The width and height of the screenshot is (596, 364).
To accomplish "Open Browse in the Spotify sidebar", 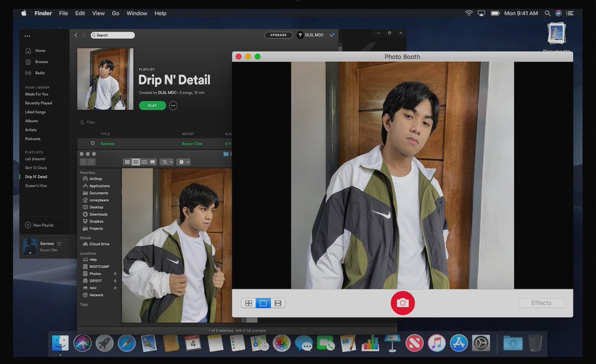I will tap(37, 62).
